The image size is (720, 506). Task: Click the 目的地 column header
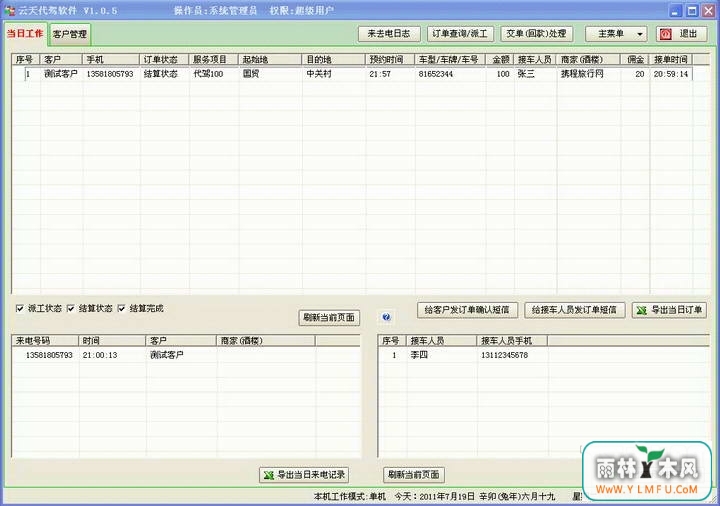click(334, 60)
